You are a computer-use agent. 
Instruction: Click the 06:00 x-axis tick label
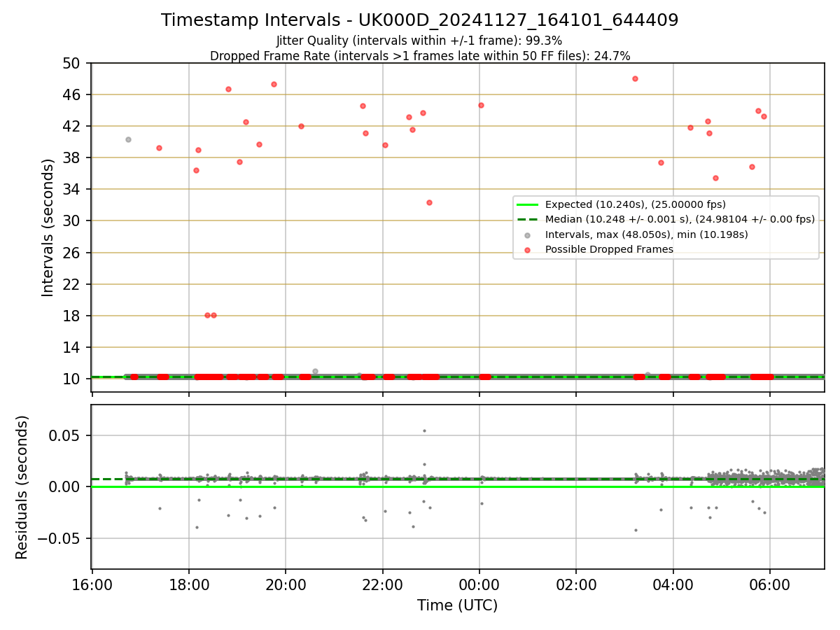[x=770, y=584]
